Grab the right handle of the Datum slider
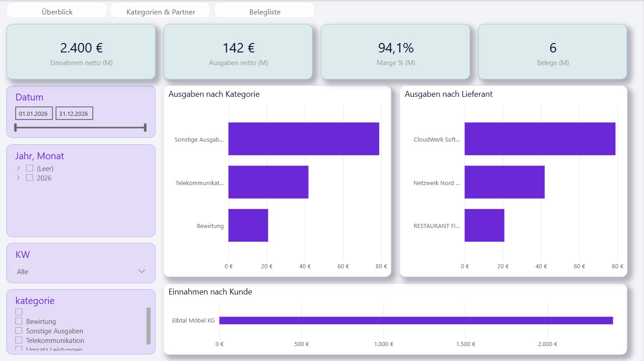Image resolution: width=644 pixels, height=361 pixels. pos(145,128)
